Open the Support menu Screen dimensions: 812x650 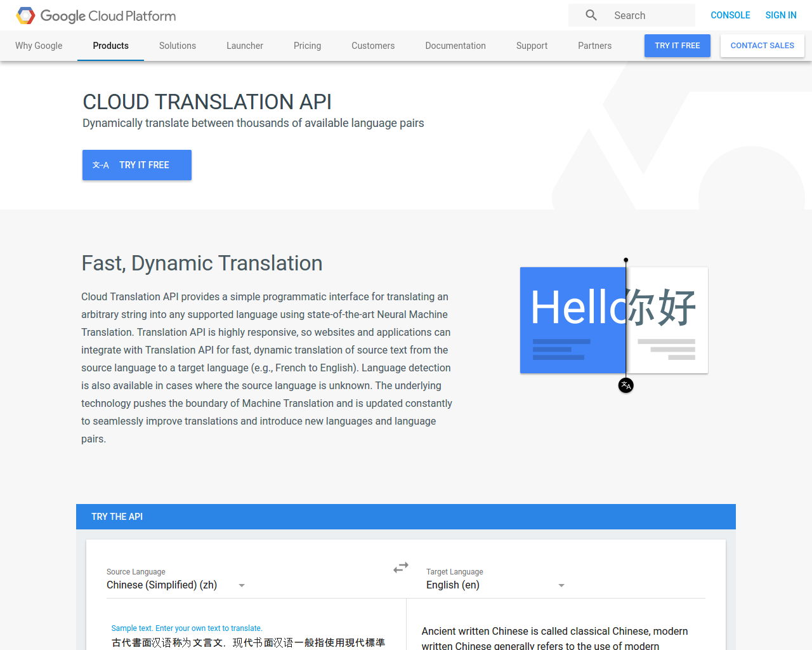[532, 46]
